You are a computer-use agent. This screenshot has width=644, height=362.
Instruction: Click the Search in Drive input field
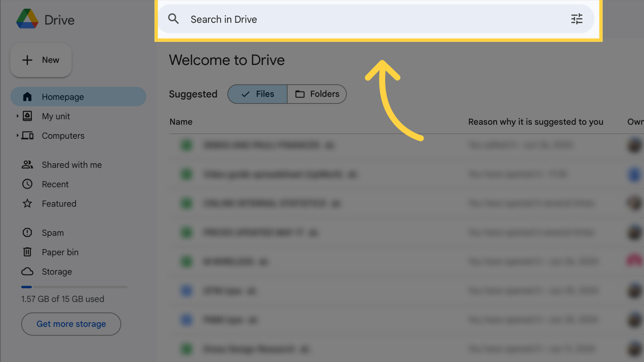click(x=377, y=19)
